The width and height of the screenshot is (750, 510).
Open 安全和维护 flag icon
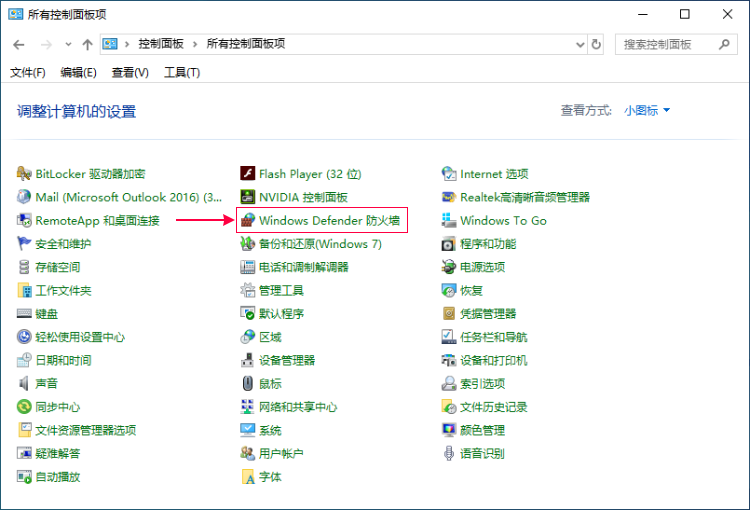pyautogui.click(x=24, y=244)
